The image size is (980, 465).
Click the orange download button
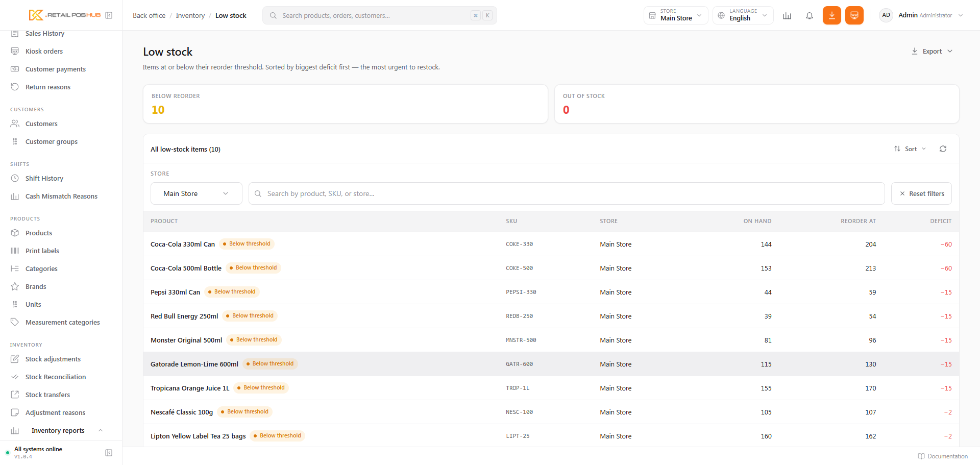(x=832, y=15)
